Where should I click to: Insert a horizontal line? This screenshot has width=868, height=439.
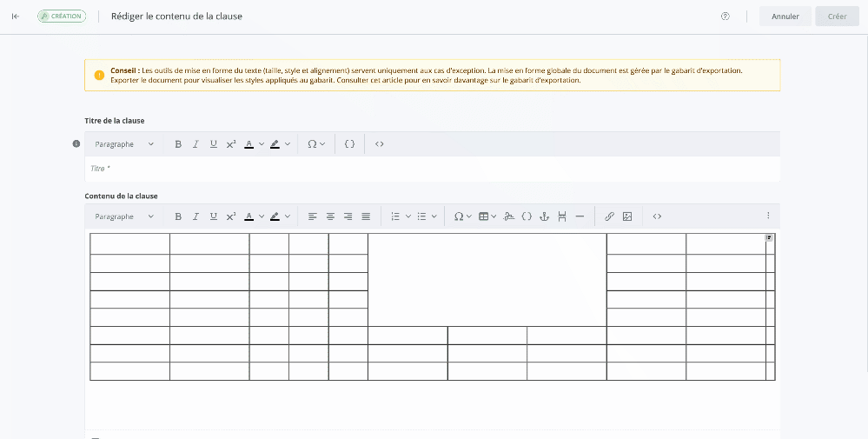pyautogui.click(x=580, y=216)
